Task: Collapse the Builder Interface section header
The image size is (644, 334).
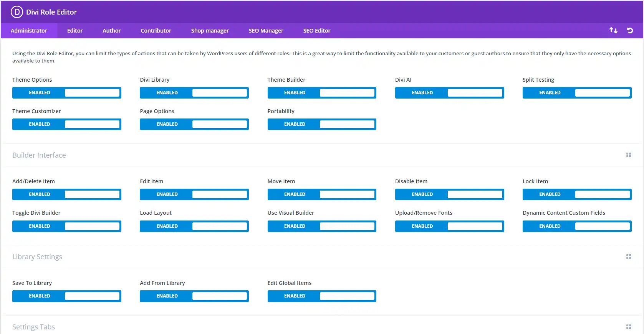Action: click(39, 155)
